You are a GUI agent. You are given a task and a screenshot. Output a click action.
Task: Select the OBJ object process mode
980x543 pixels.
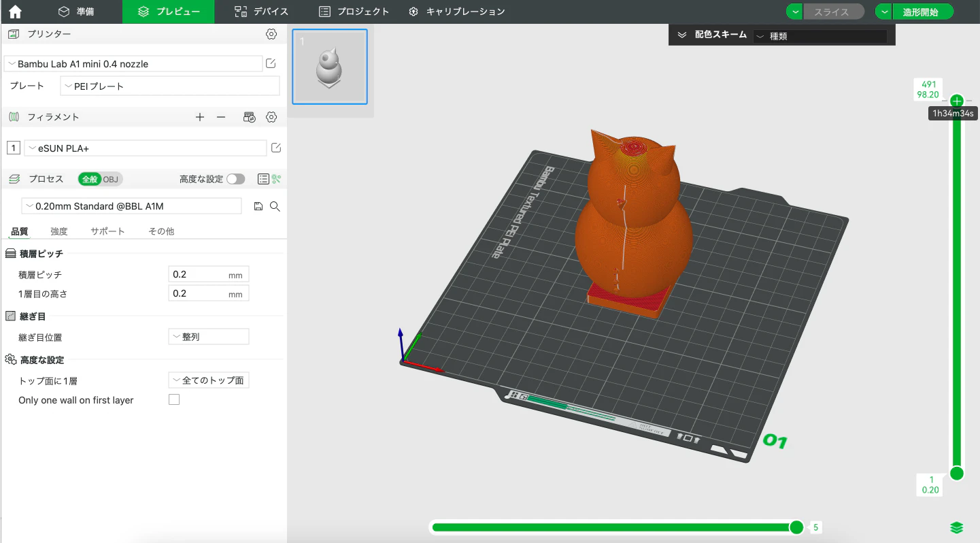[x=111, y=179]
